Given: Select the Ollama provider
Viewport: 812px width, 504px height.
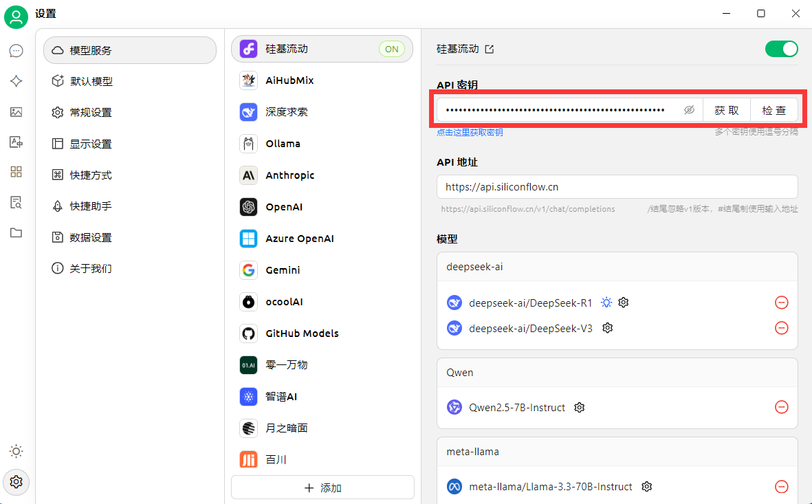Looking at the screenshot, I should [x=322, y=144].
